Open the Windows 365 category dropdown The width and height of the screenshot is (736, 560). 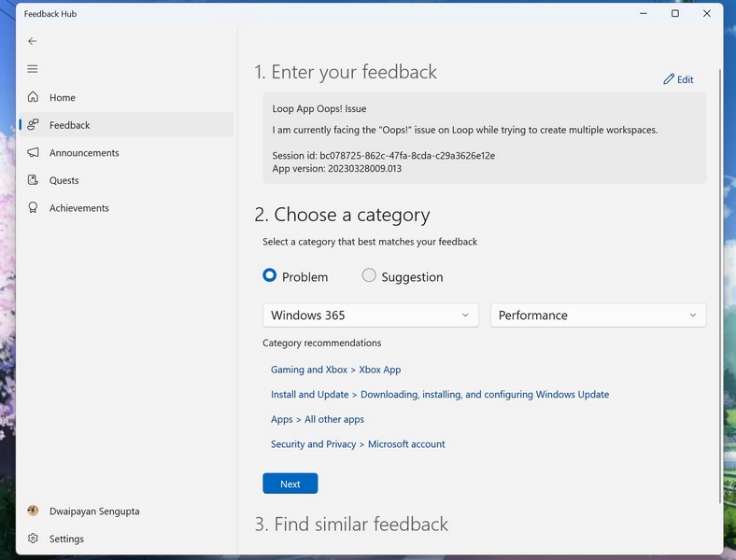(x=371, y=315)
